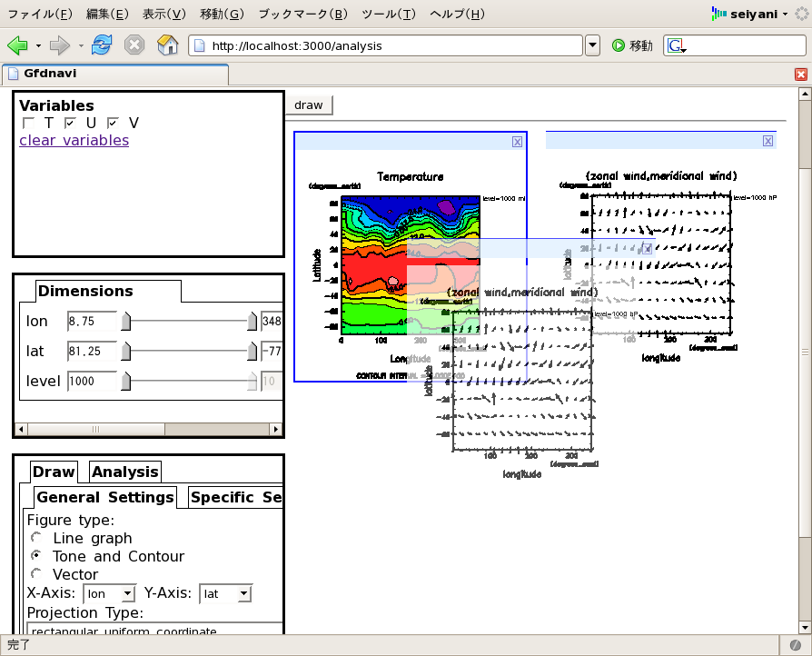Toggle the T variable checkbox
Screen dimensions: 812x656
(x=29, y=123)
